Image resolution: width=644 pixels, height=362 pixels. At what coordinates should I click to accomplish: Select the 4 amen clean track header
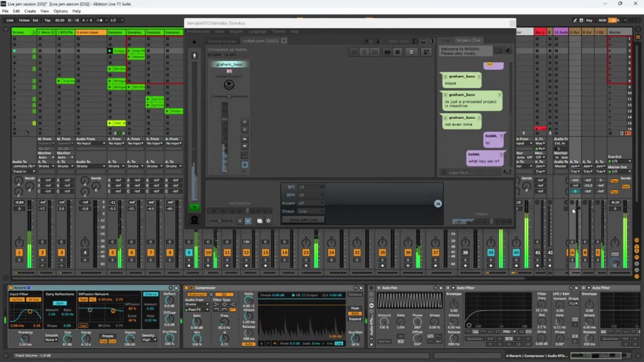[x=91, y=32]
